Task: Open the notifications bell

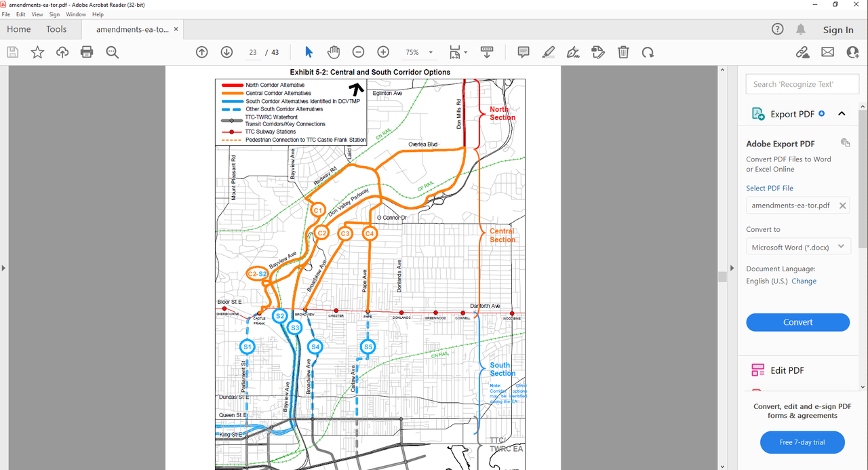Action: tap(801, 29)
